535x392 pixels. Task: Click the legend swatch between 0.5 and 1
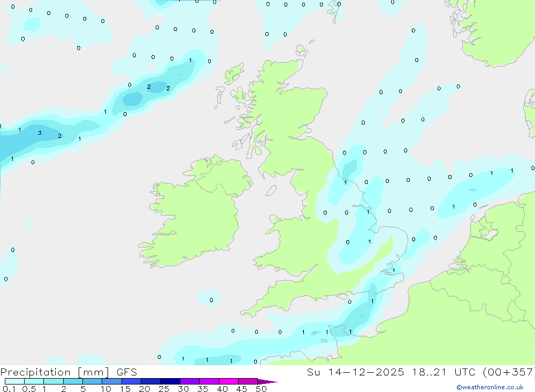click(34, 381)
